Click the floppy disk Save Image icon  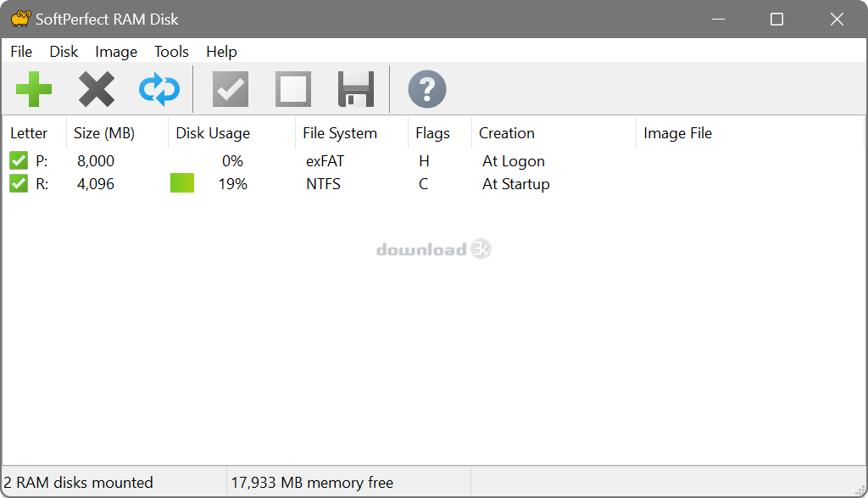click(356, 88)
